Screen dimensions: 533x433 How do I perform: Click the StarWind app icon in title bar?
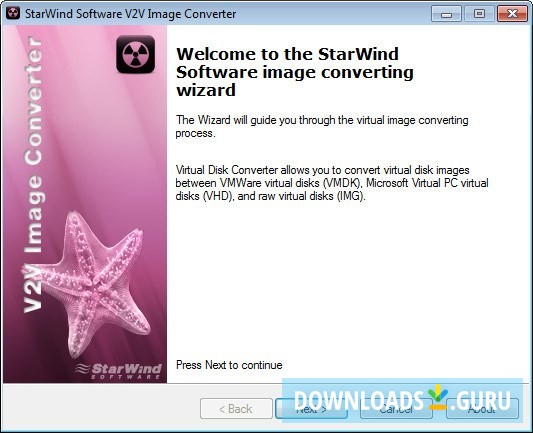13,14
